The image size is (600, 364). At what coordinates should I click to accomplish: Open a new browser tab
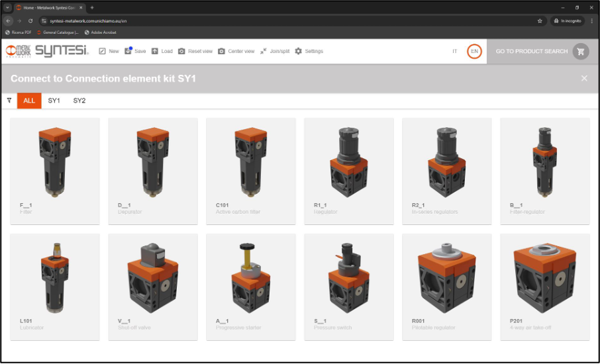[x=92, y=8]
